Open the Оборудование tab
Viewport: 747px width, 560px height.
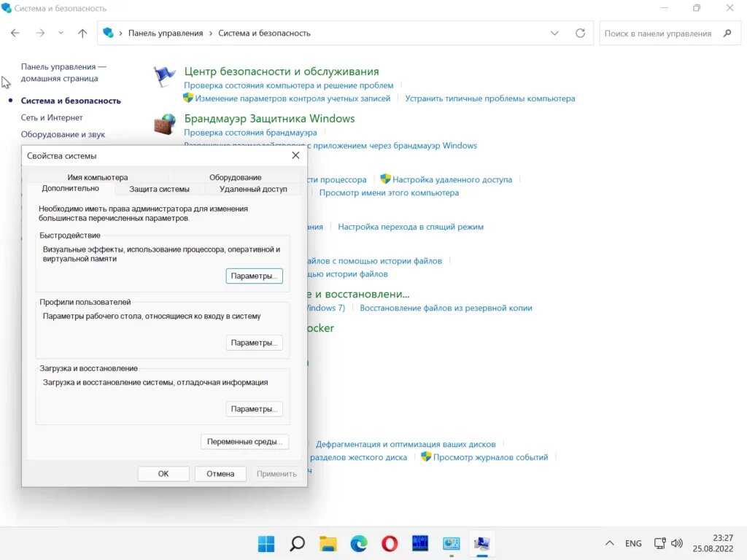pos(235,177)
